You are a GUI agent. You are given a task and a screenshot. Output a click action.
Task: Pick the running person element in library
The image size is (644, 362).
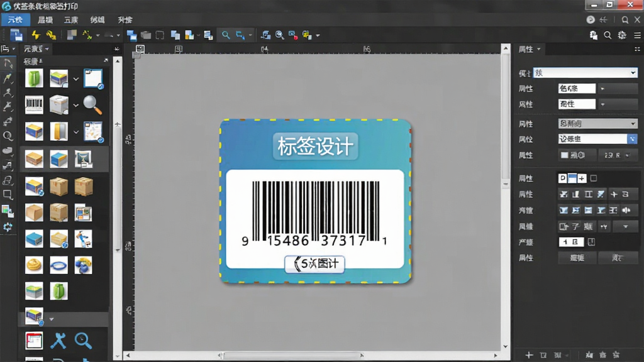coord(84,239)
